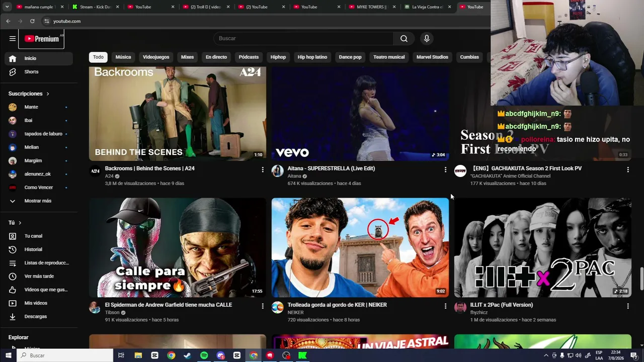This screenshot has width=644, height=362.
Task: Open A24 channel avatar under Backrooms video
Action: point(95,171)
